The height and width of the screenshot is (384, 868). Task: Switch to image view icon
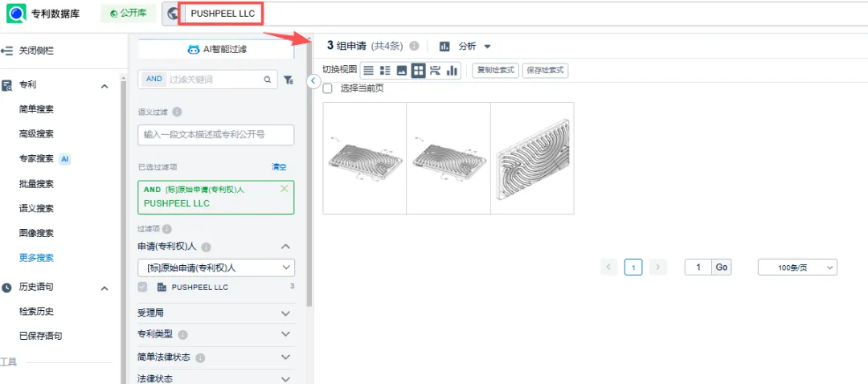click(x=402, y=70)
